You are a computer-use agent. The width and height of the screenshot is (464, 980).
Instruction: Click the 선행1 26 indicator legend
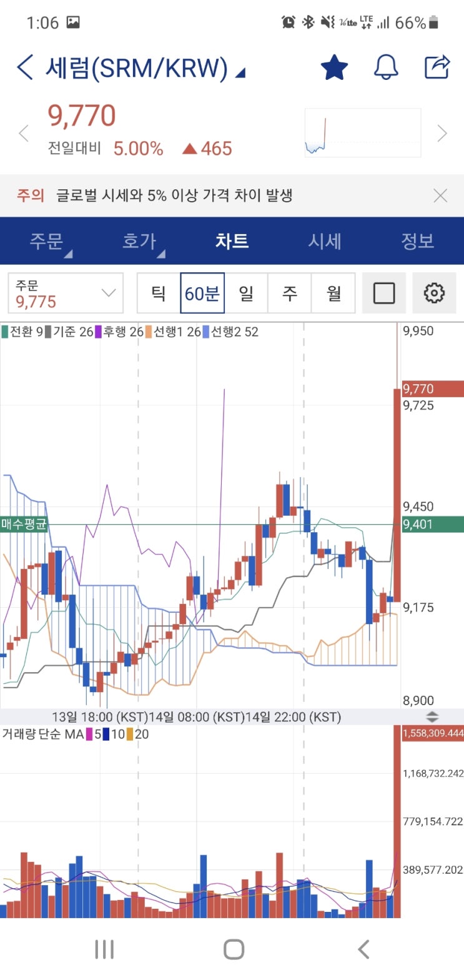[173, 332]
